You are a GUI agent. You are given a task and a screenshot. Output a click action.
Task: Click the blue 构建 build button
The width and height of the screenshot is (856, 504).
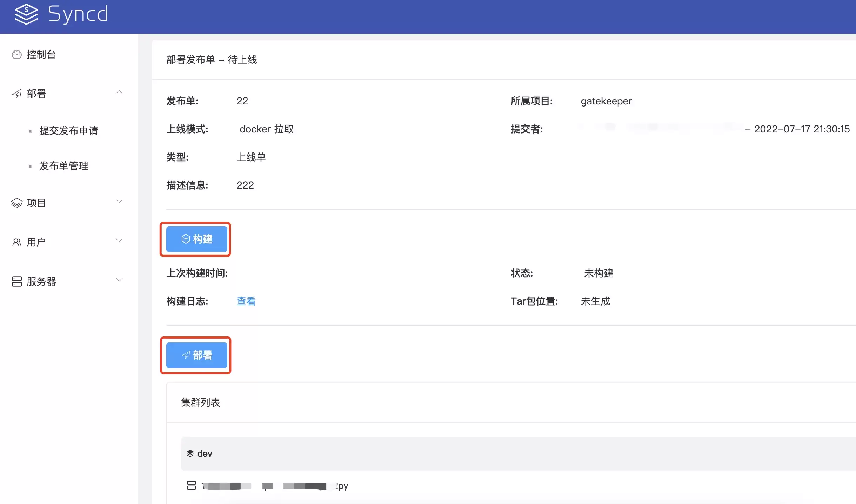(197, 239)
